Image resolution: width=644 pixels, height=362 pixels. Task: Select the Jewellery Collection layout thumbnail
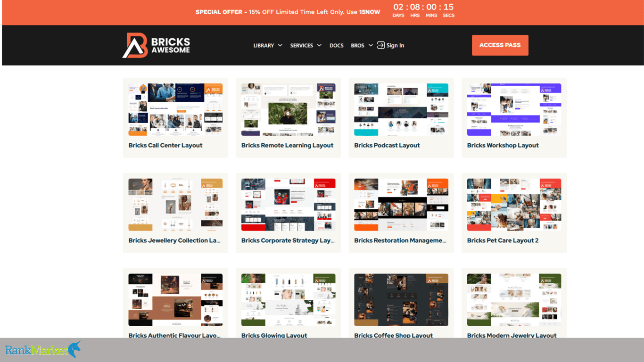[175, 205]
